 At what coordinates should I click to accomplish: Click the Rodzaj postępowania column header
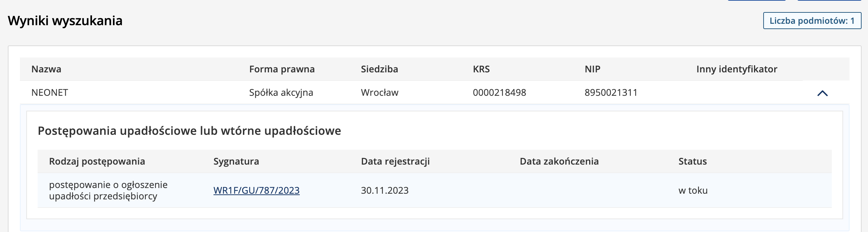pyautogui.click(x=97, y=161)
